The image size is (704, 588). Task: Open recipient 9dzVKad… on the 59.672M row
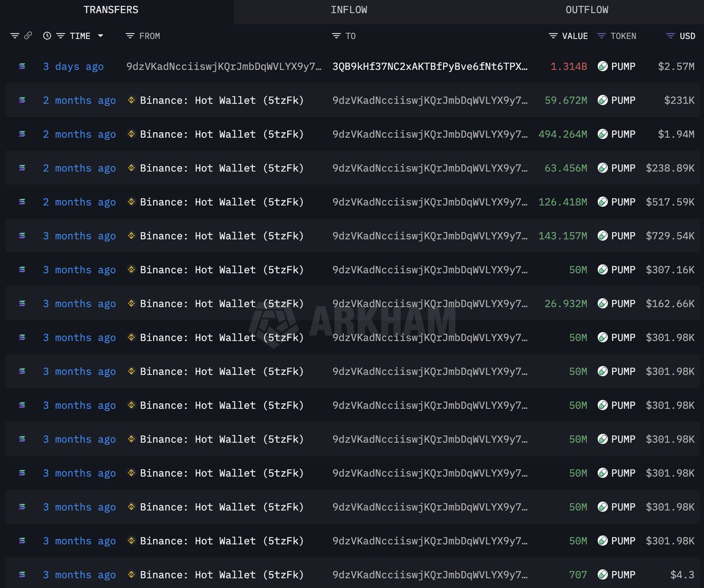click(430, 100)
